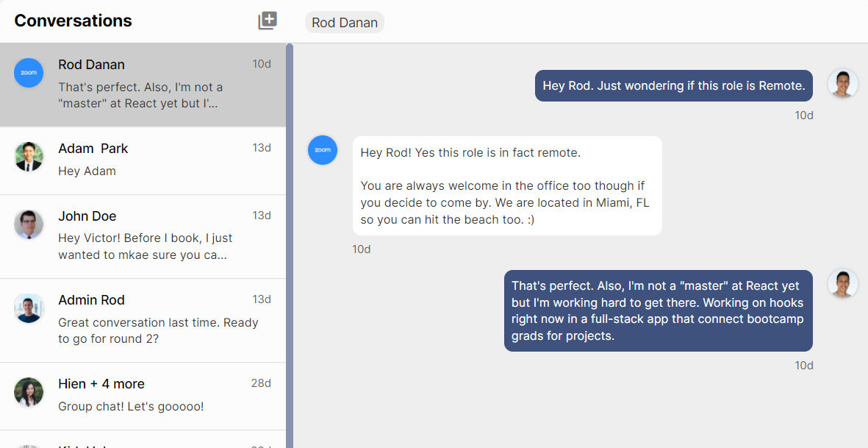Click the sender avatar beside "Just wondering if this role" message
Image resolution: width=868 pixels, height=448 pixels.
coord(842,84)
